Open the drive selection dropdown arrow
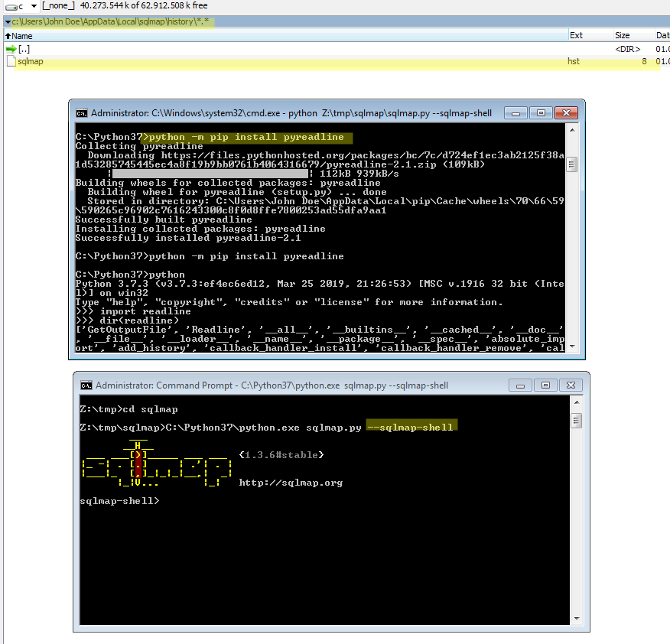Screen dimensions: 670x644 tap(32, 5)
